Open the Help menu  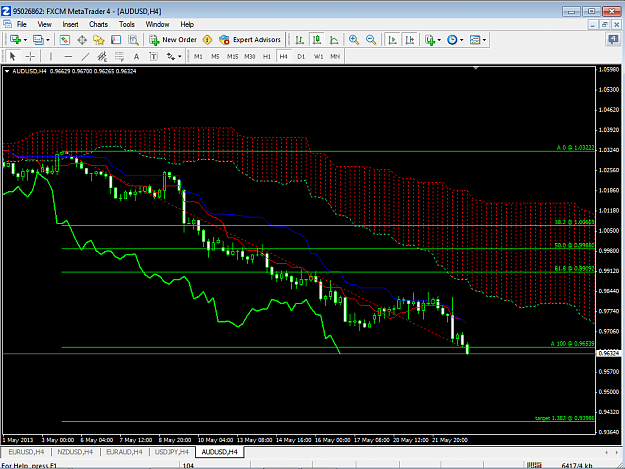point(187,24)
